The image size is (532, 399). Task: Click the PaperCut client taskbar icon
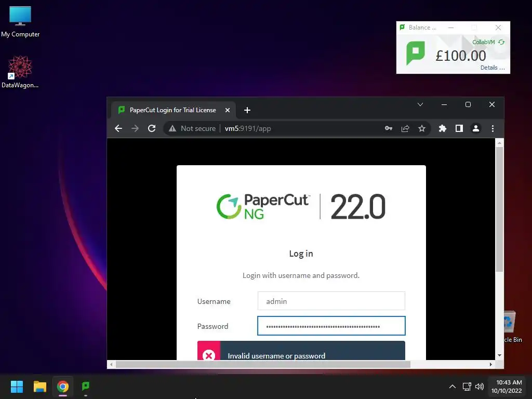point(86,387)
